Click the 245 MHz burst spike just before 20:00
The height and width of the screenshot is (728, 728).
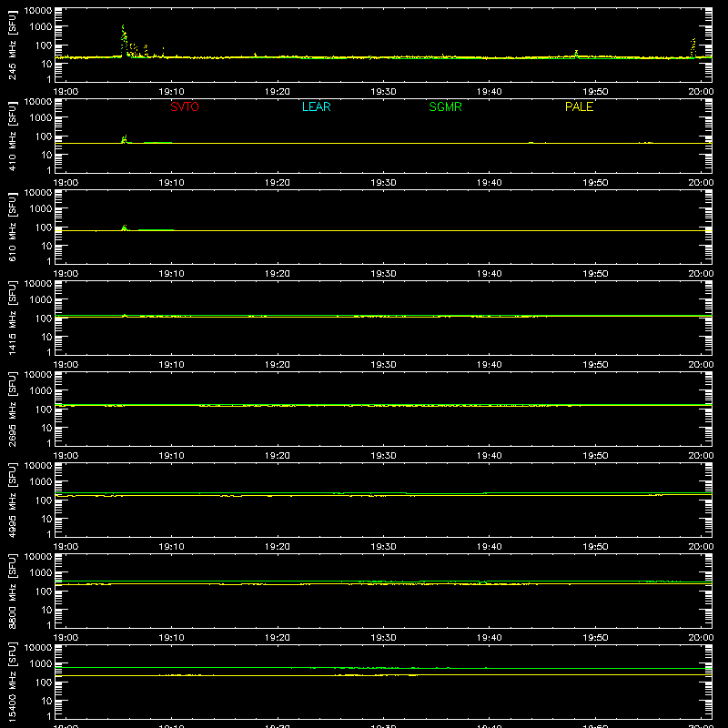click(693, 48)
